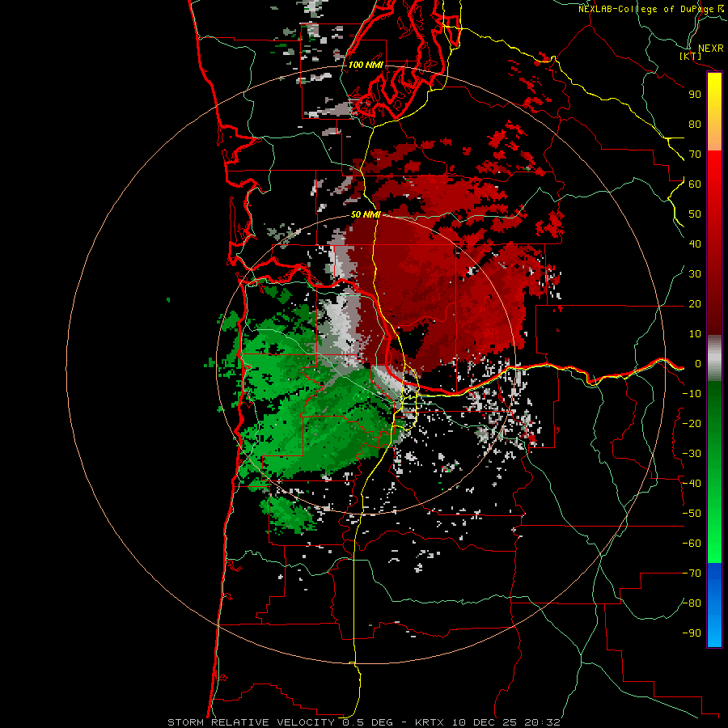This screenshot has height=728, width=728.
Task: Click the "NEXR" label at the top right
Action: (x=710, y=49)
